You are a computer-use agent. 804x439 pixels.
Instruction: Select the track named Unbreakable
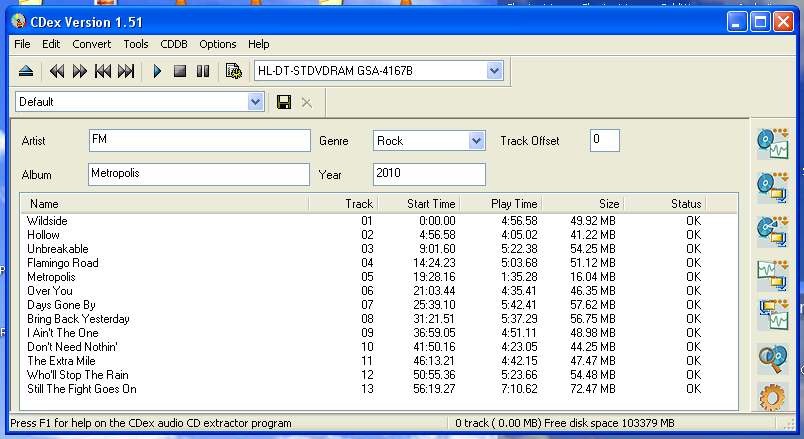(57, 249)
